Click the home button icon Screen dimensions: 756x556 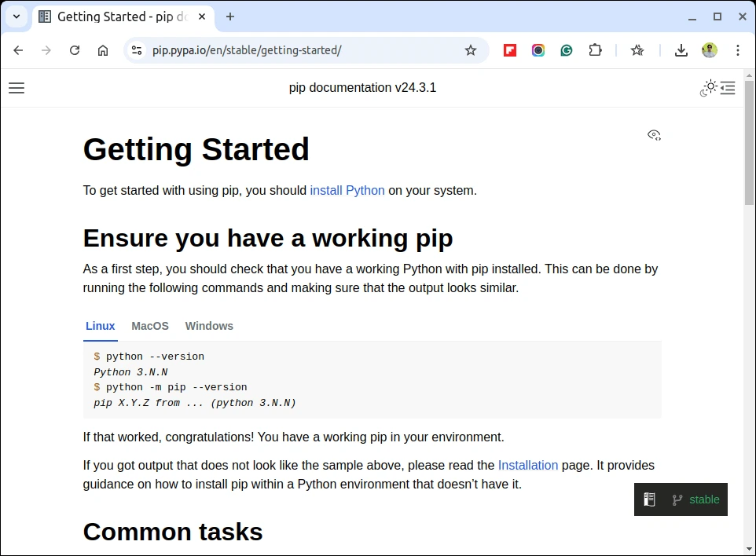(103, 50)
